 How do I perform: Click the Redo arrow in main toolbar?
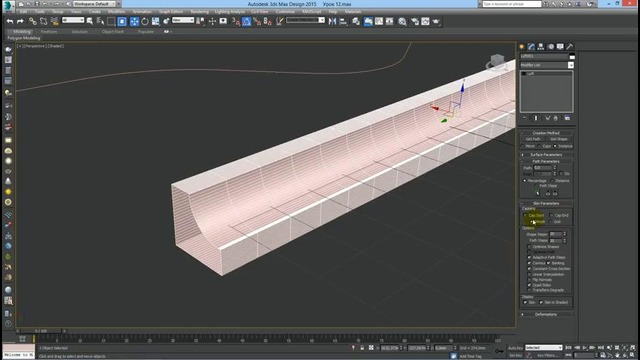pos(20,21)
